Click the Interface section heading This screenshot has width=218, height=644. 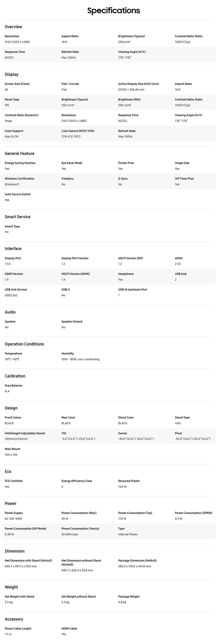[13, 248]
